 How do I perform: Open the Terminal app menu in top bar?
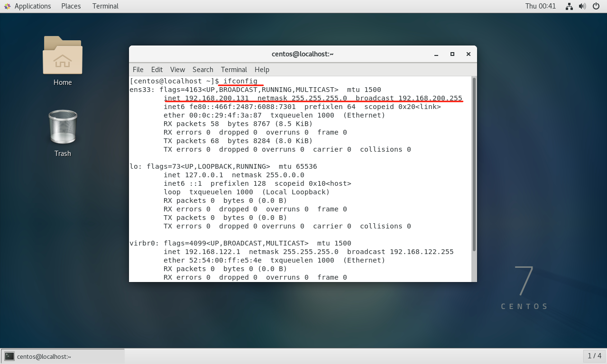(x=105, y=6)
